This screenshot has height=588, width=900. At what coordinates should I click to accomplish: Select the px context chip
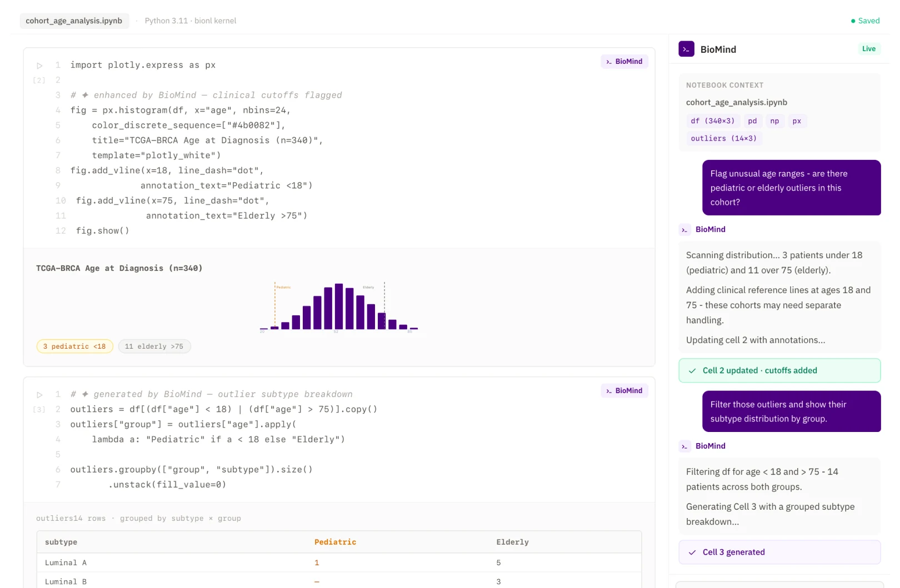797,121
